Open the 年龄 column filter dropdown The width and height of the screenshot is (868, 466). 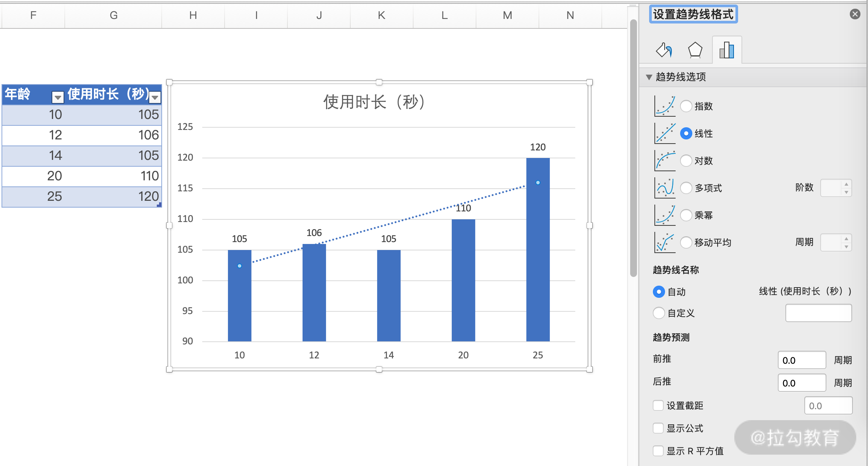pos(58,97)
